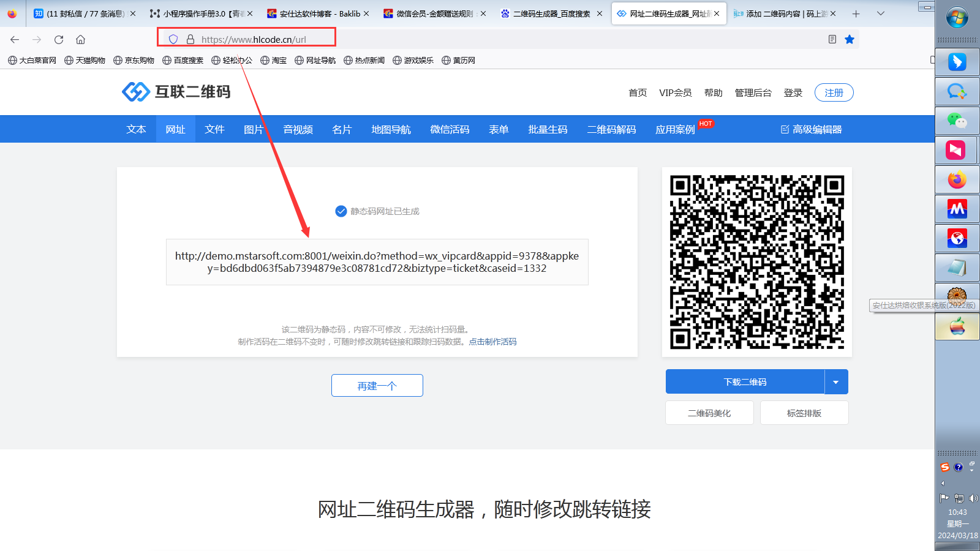
Task: Open 管理后台 link
Action: [x=753, y=92]
